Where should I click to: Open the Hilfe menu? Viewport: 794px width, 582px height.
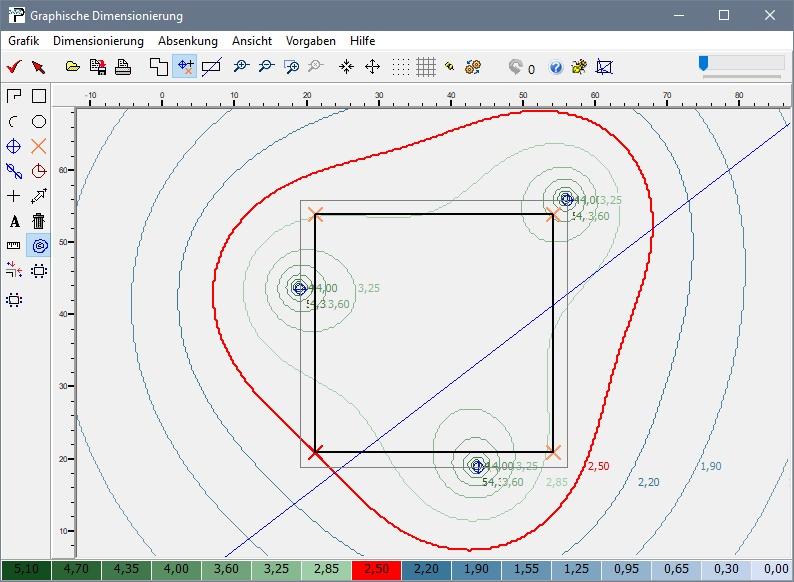point(363,41)
